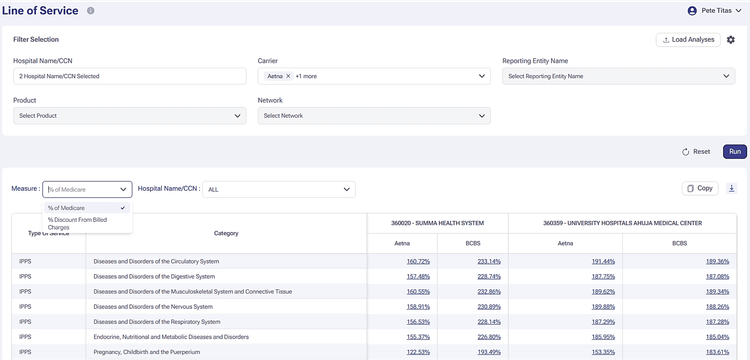Click the Load Analyses upload icon
Image resolution: width=750 pixels, height=360 pixels.
click(665, 40)
